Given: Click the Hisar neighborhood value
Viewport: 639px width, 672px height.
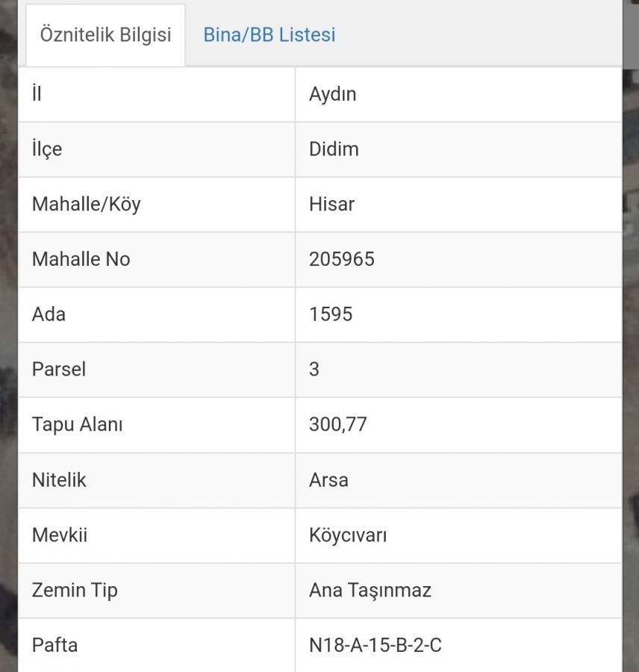Looking at the screenshot, I should point(331,204).
